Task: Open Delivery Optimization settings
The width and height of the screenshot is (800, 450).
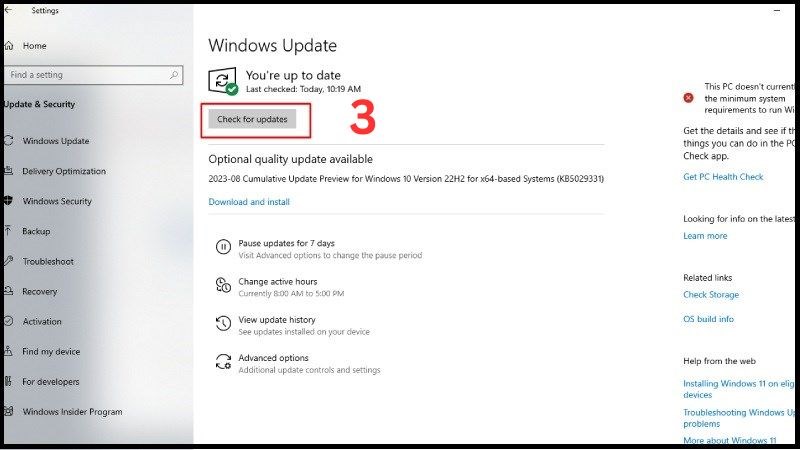Action: click(x=64, y=171)
